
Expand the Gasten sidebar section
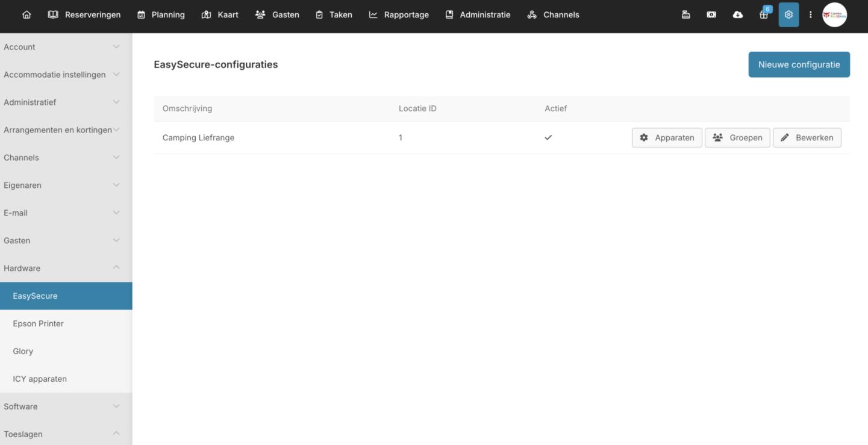[61, 240]
